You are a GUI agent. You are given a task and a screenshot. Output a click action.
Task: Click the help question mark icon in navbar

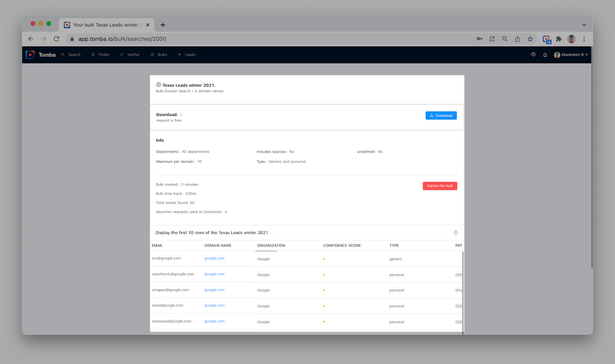point(533,55)
